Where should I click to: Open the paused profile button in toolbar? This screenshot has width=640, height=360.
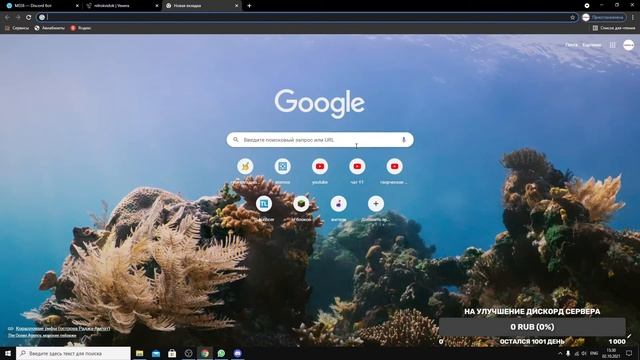click(603, 17)
